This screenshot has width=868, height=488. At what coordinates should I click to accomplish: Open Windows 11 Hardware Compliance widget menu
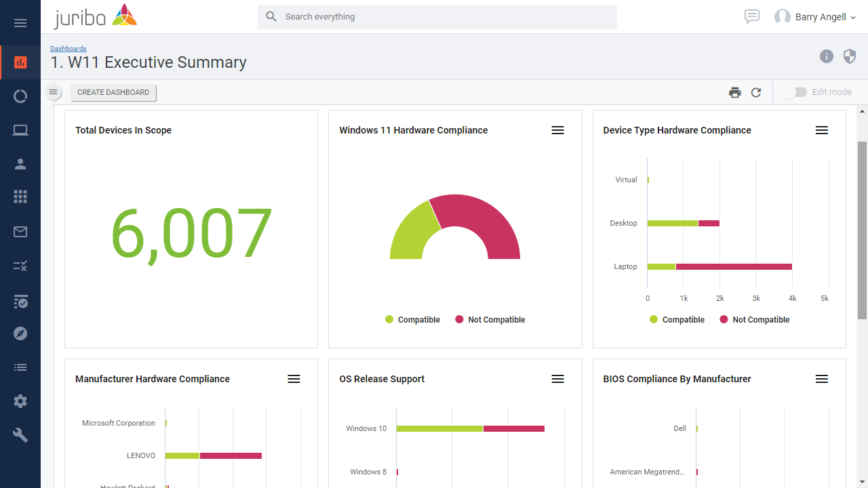(557, 130)
